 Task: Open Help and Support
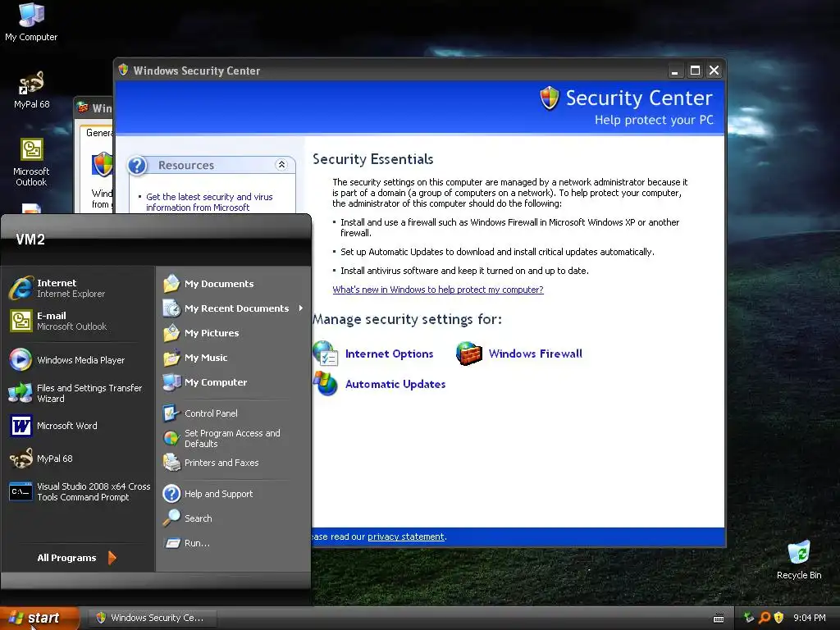[x=234, y=493]
